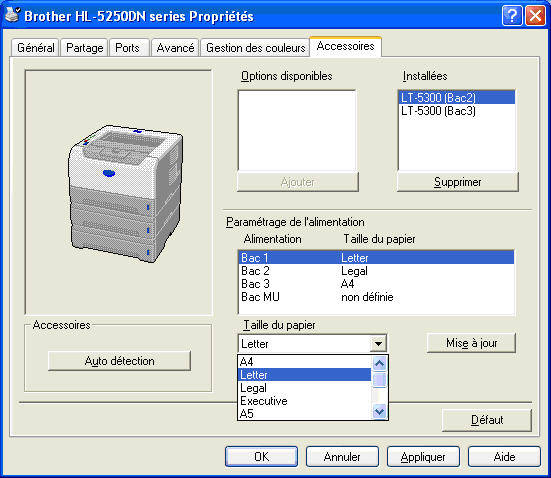Go to the Ports tab

[128, 47]
